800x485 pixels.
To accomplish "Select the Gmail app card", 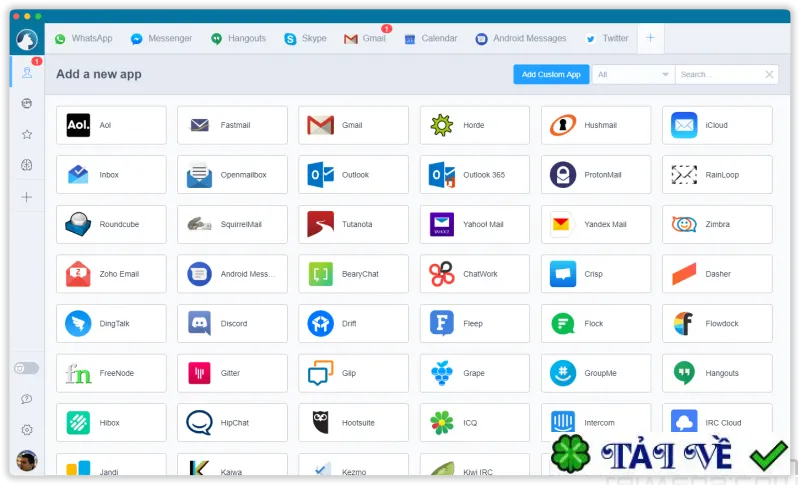I will coord(354,125).
